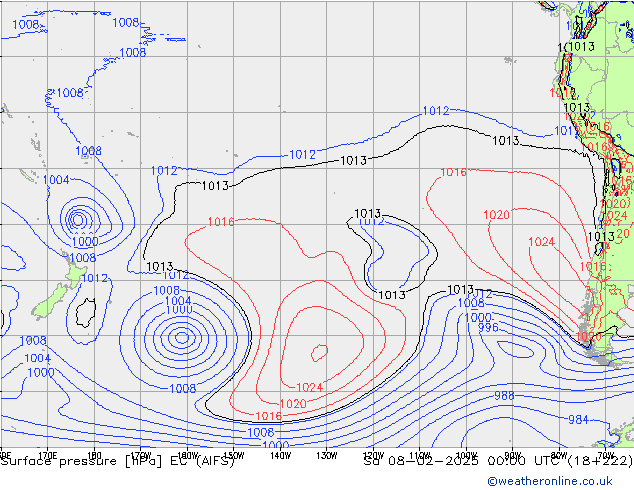Click the 140W longitude label
This screenshot has width=634, height=490.
tap(280, 456)
